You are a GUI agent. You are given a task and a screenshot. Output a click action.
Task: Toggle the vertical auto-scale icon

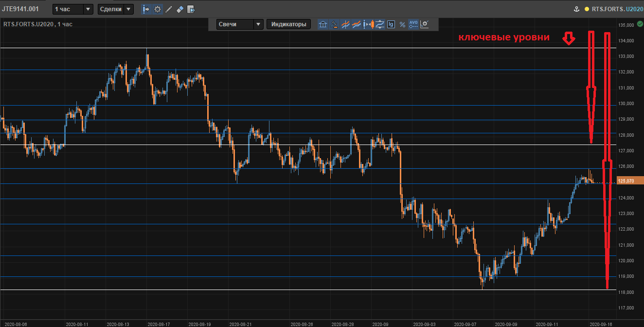point(379,24)
